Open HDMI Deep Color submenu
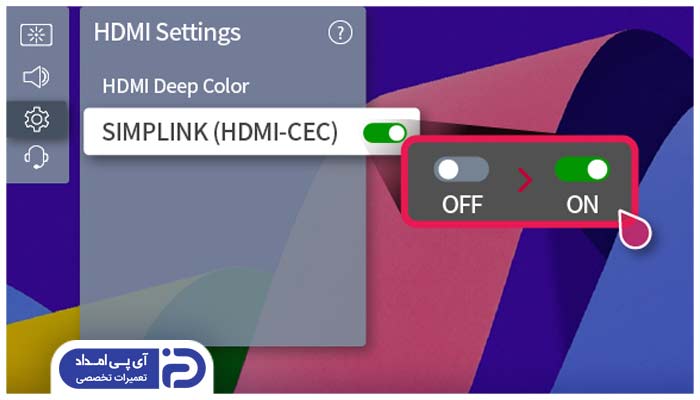This screenshot has width=700, height=400. point(176,86)
